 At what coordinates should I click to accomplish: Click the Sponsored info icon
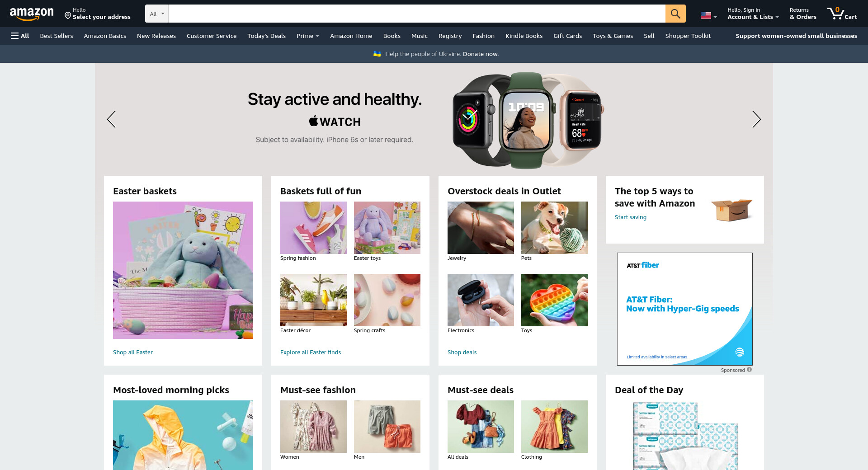point(749,370)
